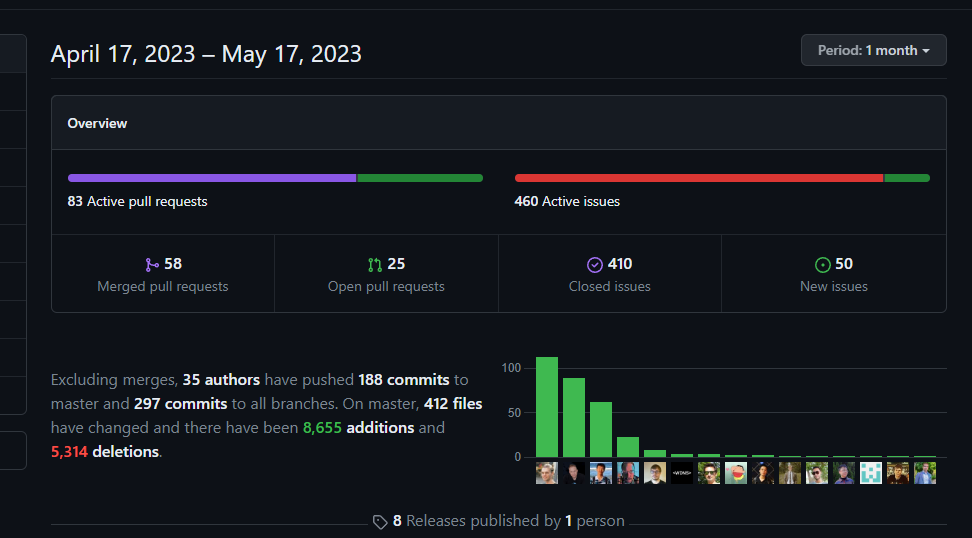Open the Open pull requests label link
The width and height of the screenshot is (972, 538).
(386, 286)
